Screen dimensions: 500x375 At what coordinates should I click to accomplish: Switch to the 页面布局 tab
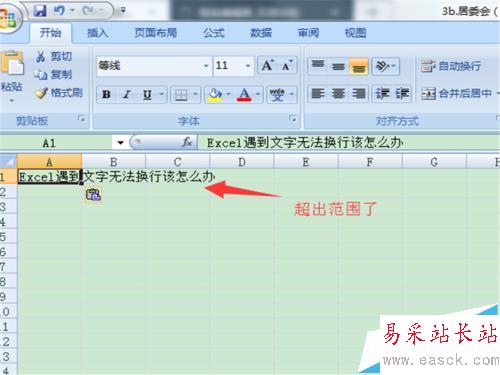click(x=155, y=33)
